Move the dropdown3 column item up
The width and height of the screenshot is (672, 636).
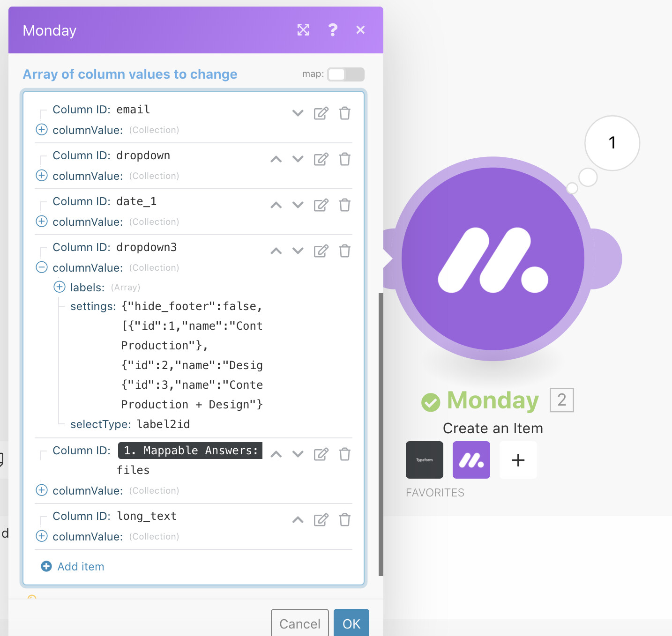pyautogui.click(x=276, y=251)
